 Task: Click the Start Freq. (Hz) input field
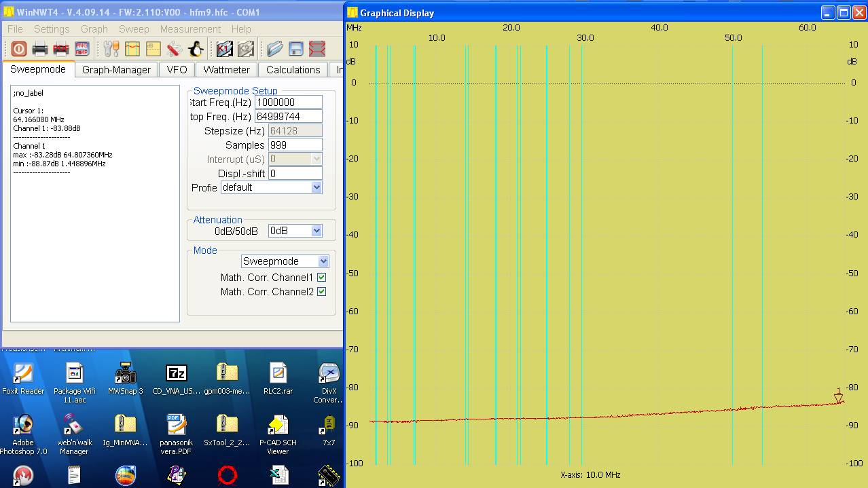(x=288, y=102)
